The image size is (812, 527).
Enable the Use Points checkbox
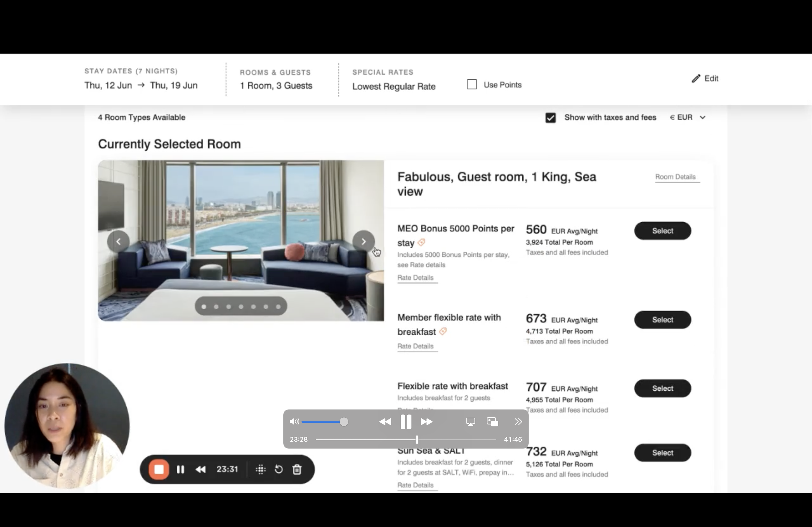click(472, 85)
